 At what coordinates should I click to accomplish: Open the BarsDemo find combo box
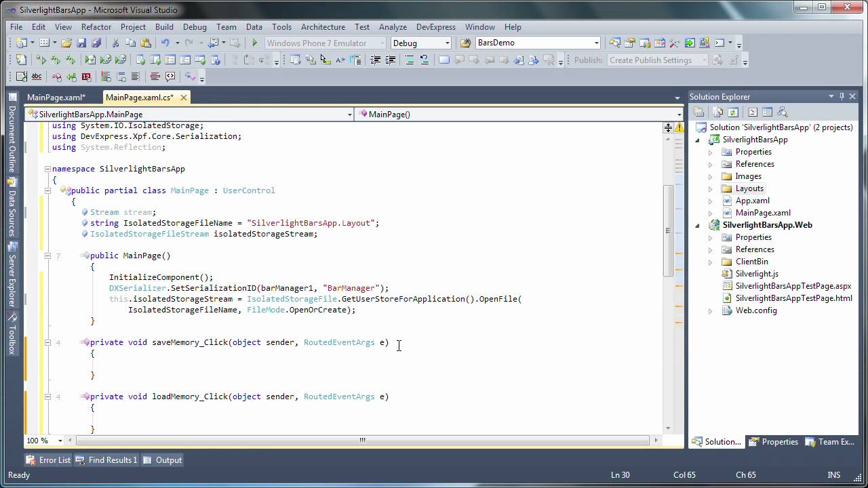(597, 43)
